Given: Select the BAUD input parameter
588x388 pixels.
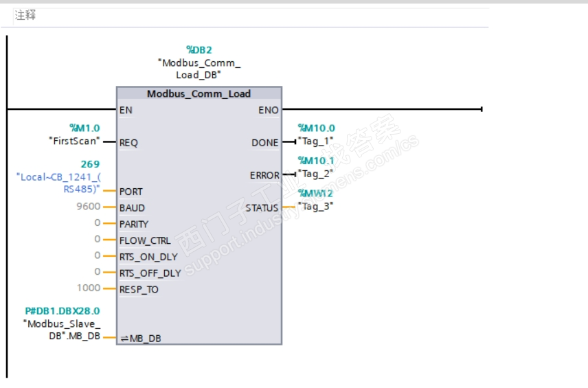Looking at the screenshot, I should tap(132, 208).
